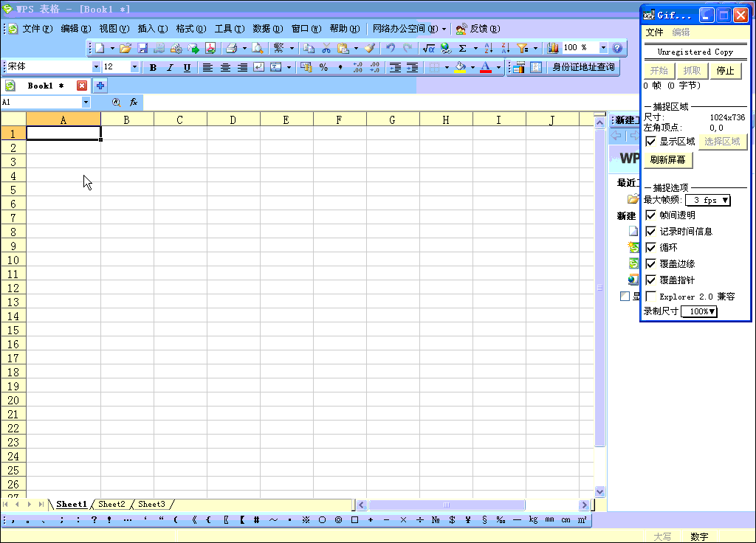This screenshot has width=756, height=543.
Task: Click the New document icon in toolbar
Action: 100,48
